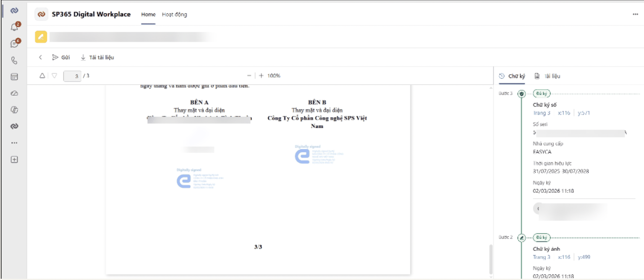The height and width of the screenshot is (280, 644).
Task: Click the shield icon at Bước 3
Action: point(521,94)
